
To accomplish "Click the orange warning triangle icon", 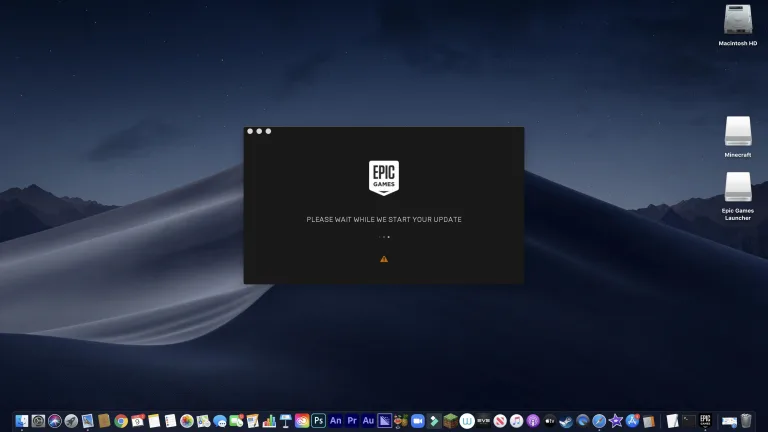I will (x=384, y=259).
